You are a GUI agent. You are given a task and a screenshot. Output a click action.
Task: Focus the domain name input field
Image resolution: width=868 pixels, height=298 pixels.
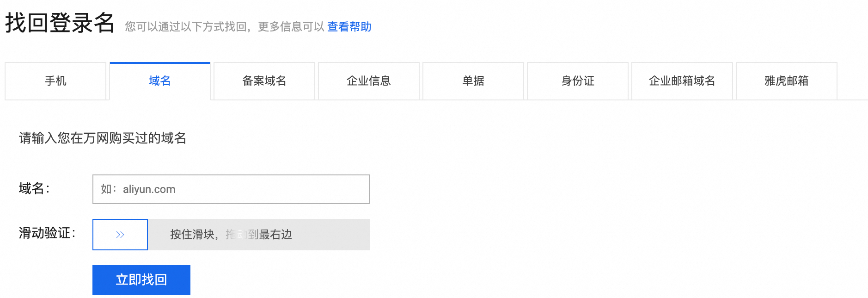point(231,189)
